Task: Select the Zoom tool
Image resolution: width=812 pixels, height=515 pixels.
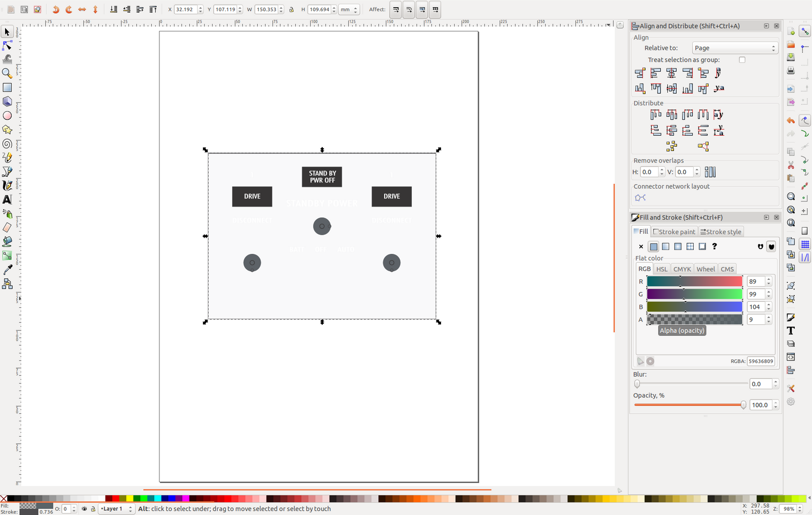Action: click(7, 74)
